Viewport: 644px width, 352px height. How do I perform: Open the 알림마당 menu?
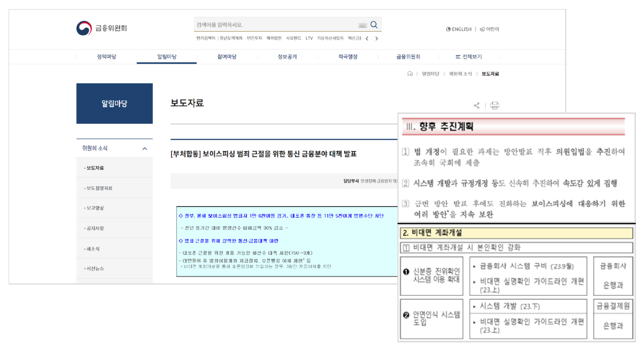167,57
